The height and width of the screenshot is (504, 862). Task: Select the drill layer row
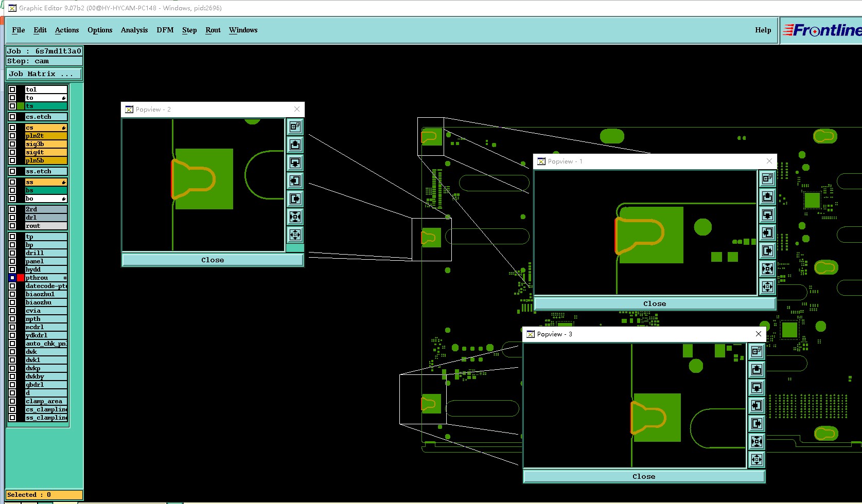(46, 253)
